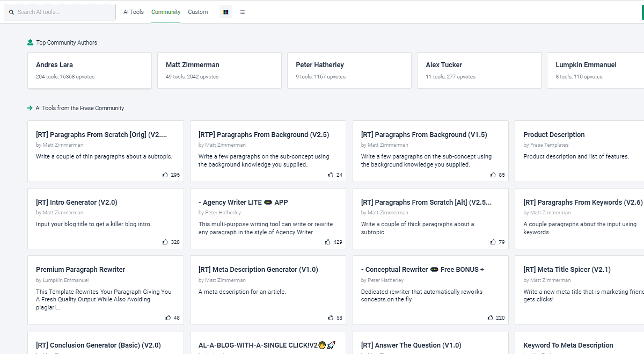Viewport: 644px width, 354px height.
Task: Upvote the Conceptual Rewriter Free BONUS tool
Action: tap(489, 317)
